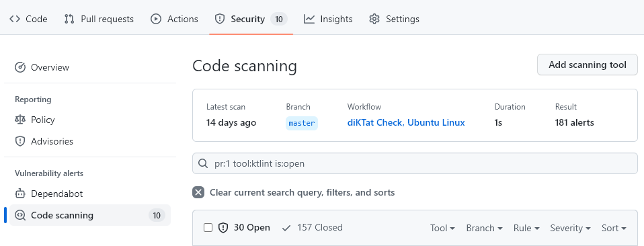Open Dependabot alerts in sidebar
This screenshot has width=644, height=246.
90,194
